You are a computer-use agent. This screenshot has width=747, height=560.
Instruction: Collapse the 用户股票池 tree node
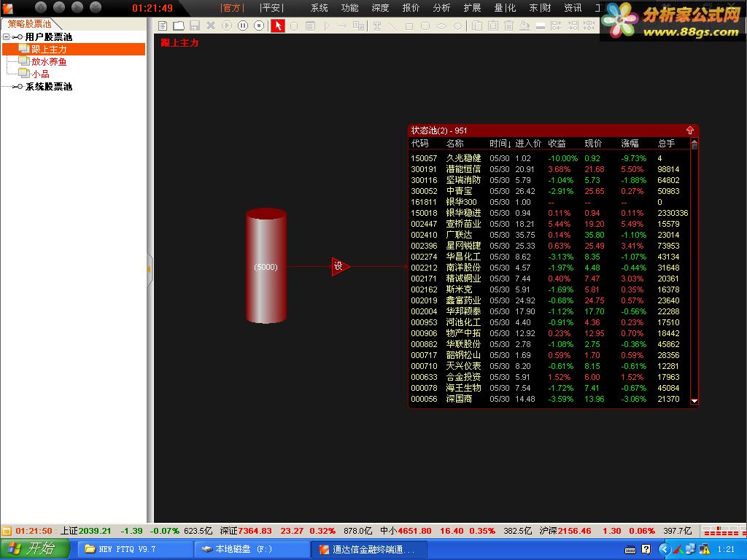pos(6,36)
